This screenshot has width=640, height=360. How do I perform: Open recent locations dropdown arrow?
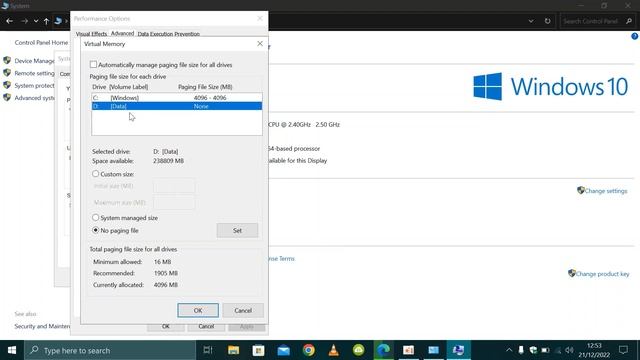click(36, 21)
